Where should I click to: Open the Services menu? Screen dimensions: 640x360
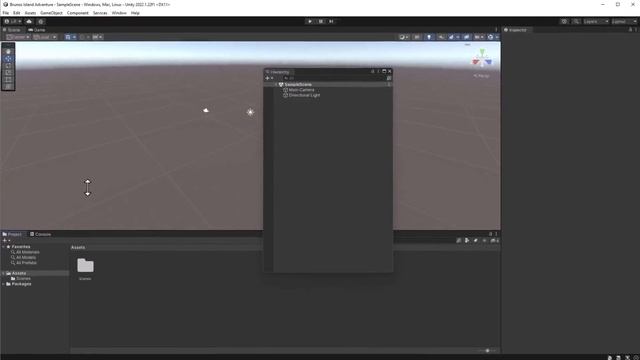[100, 13]
